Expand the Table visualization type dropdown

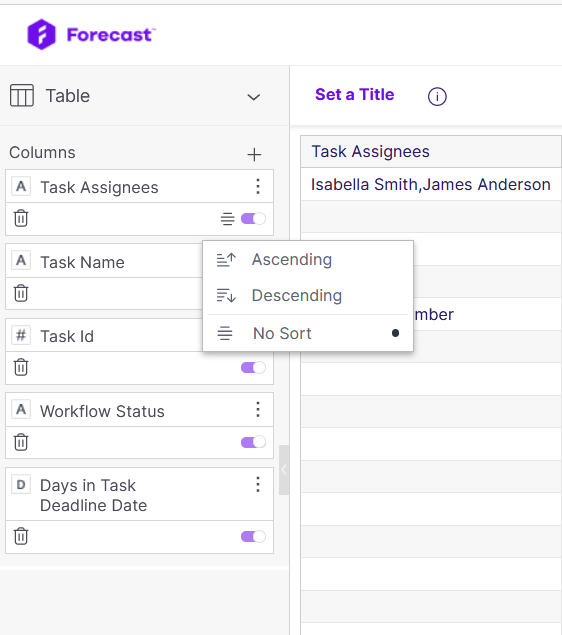coord(253,97)
